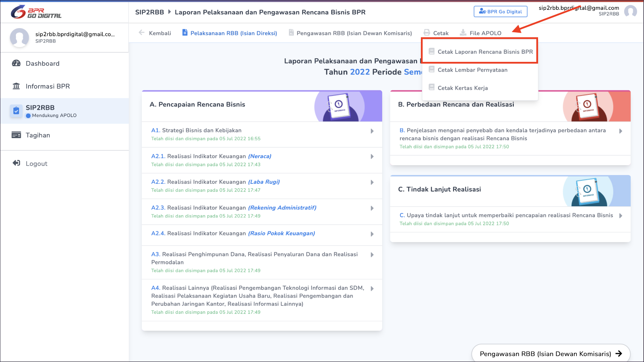
Task: Click the File APOLO download icon
Action: point(463,33)
